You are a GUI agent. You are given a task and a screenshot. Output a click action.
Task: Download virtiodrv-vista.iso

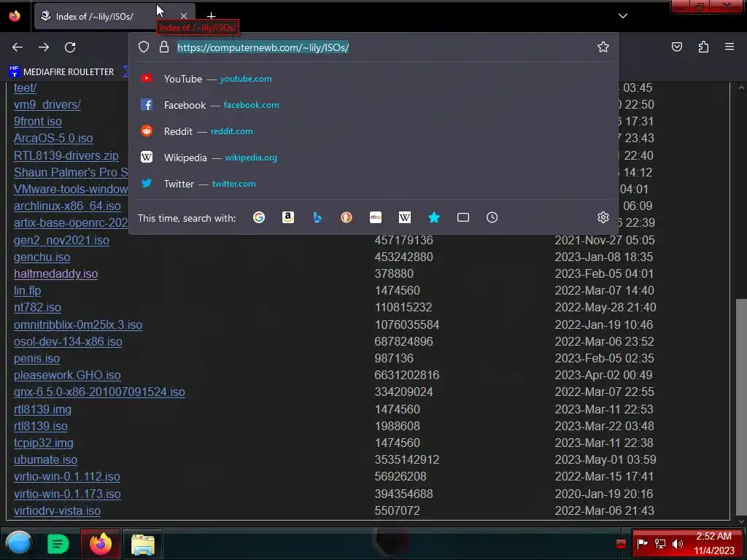click(57, 511)
